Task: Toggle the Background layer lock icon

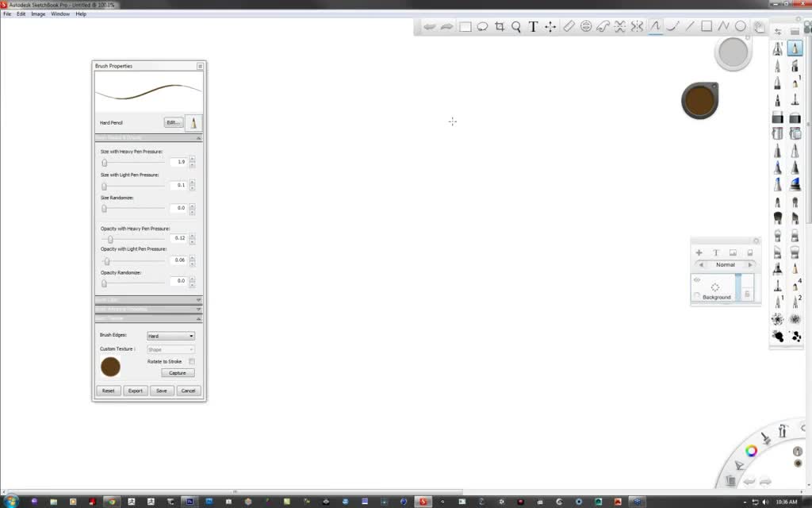Action: tap(747, 294)
